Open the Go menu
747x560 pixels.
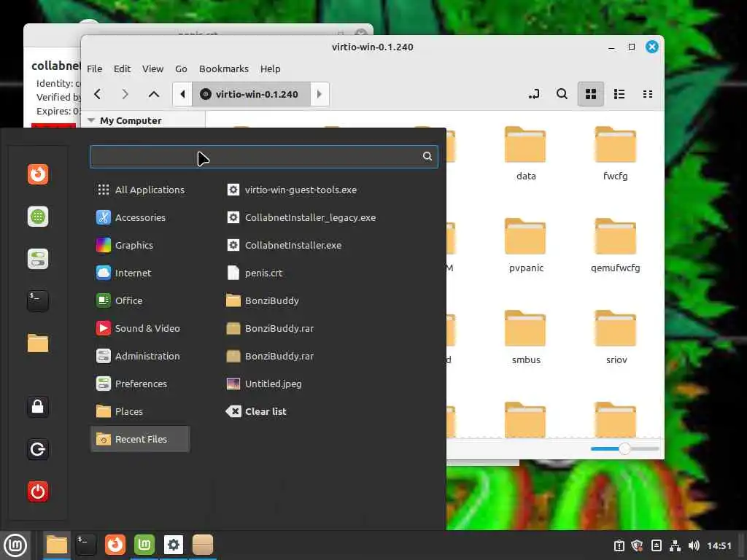pos(181,69)
